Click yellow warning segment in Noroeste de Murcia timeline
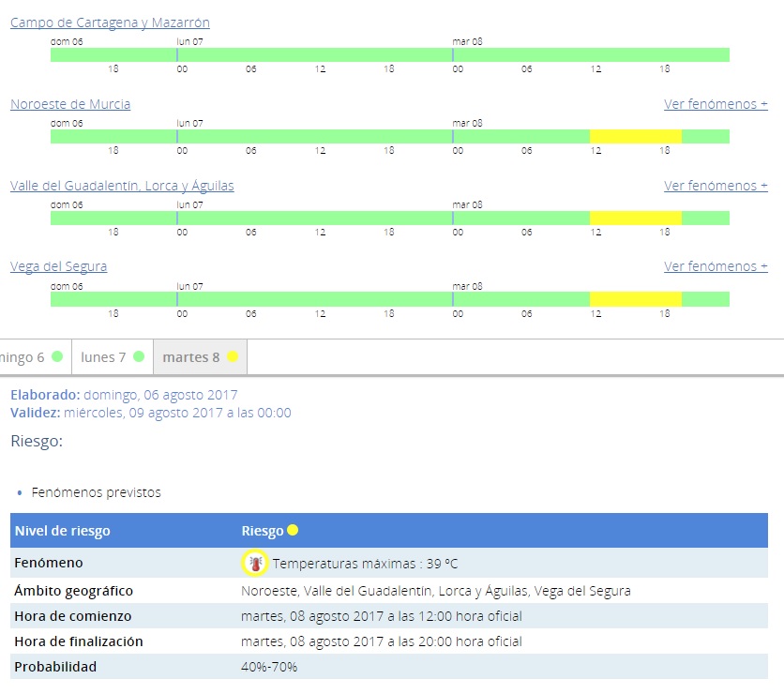 tap(635, 137)
